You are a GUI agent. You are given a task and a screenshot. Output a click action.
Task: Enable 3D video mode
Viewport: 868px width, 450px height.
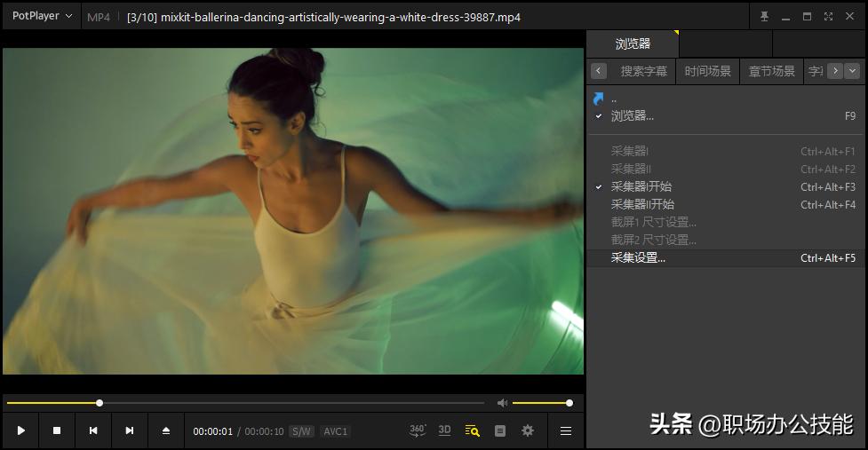click(444, 430)
